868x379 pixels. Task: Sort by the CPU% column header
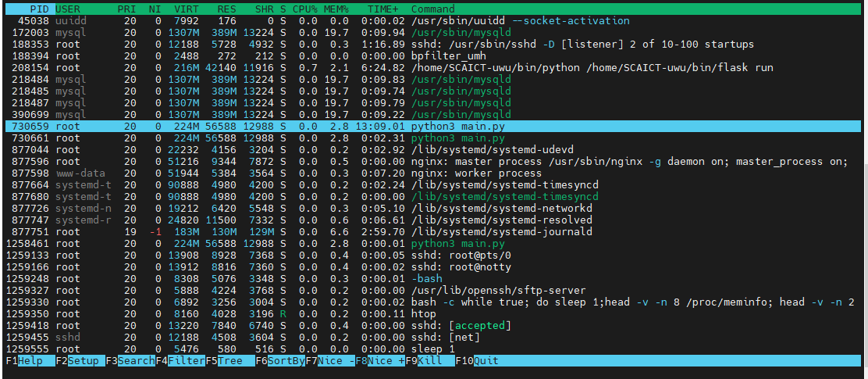pyautogui.click(x=305, y=9)
